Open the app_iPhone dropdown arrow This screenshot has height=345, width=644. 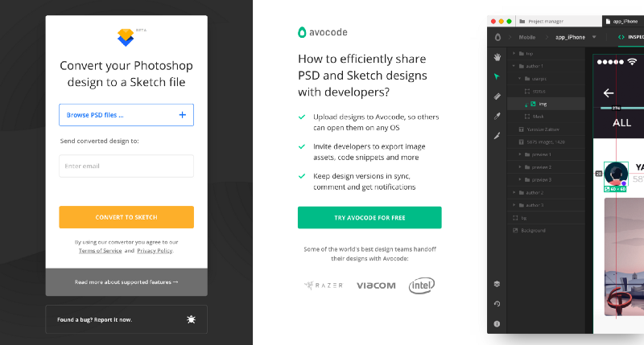[x=594, y=37]
